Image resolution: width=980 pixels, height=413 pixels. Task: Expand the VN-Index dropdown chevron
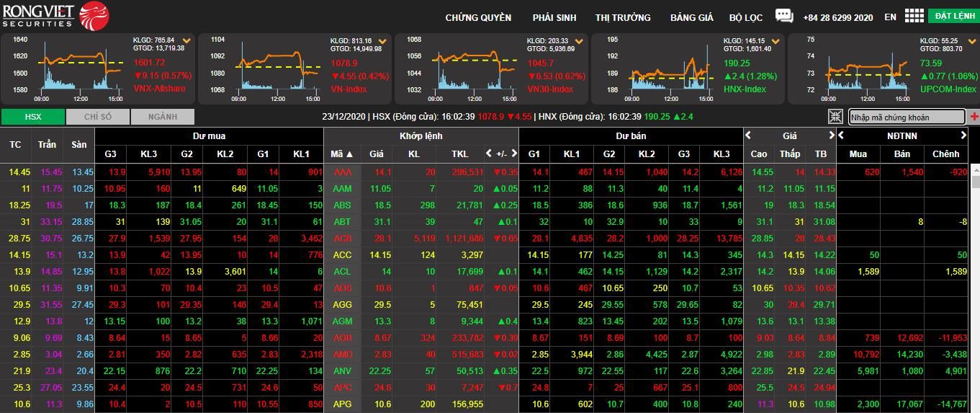pyautogui.click(x=383, y=41)
